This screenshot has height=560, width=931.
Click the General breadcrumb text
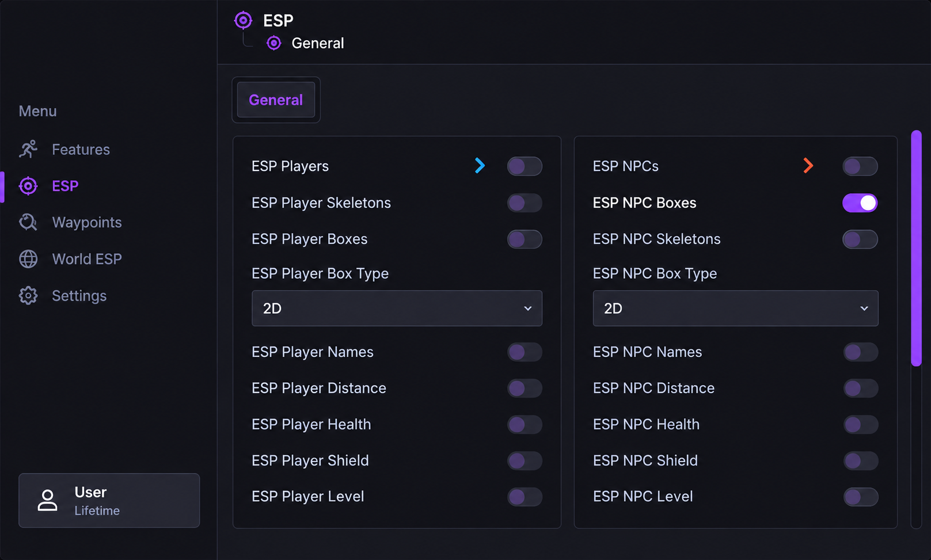[318, 43]
